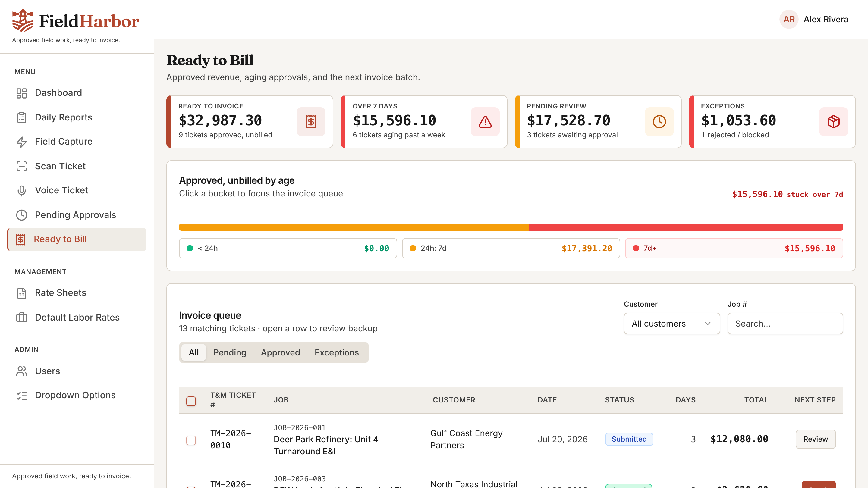Click the clock icon on Pending Review card
868x488 pixels.
click(659, 122)
